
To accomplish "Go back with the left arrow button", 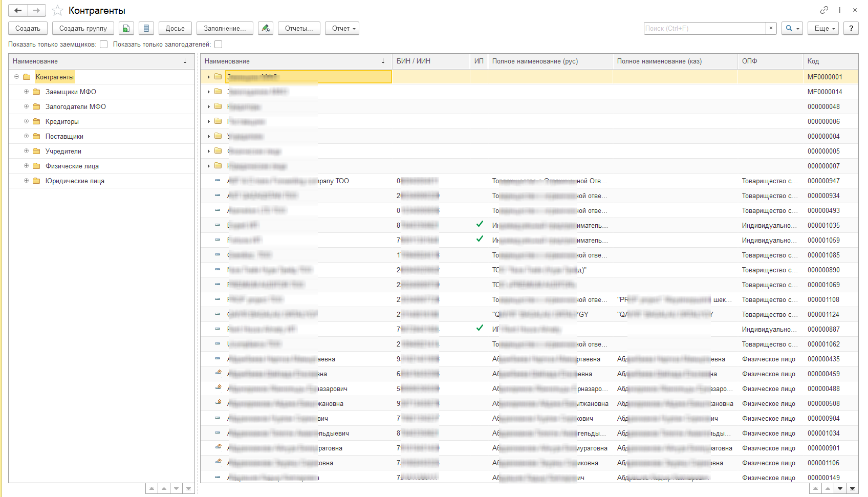I will coord(18,10).
